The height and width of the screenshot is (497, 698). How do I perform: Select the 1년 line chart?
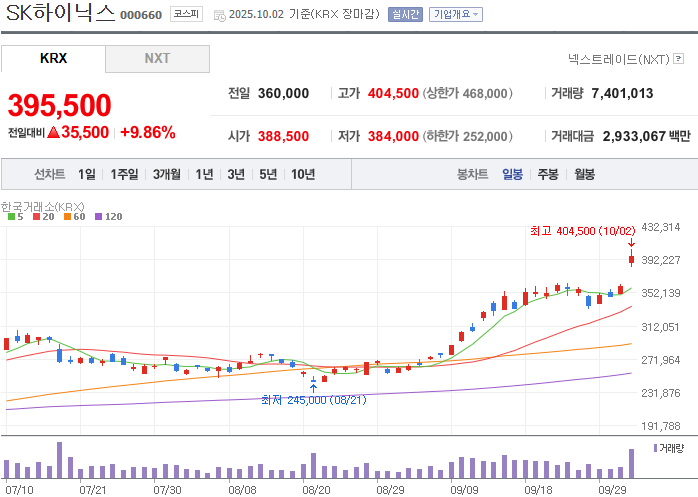tap(204, 174)
